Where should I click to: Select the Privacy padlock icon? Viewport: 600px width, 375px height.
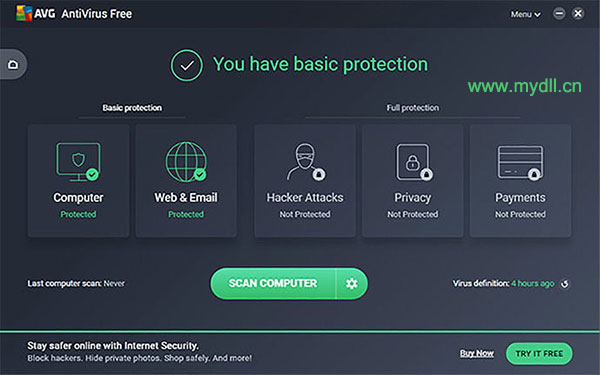click(413, 162)
